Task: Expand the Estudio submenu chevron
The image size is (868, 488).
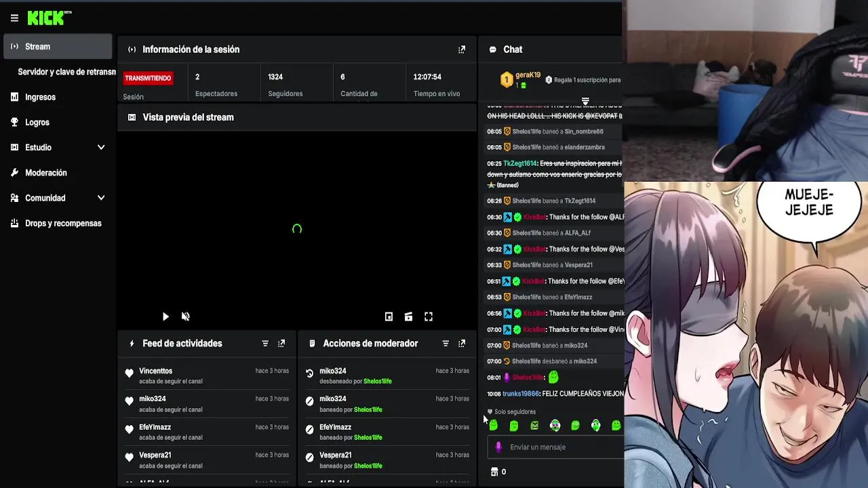Action: tap(101, 147)
